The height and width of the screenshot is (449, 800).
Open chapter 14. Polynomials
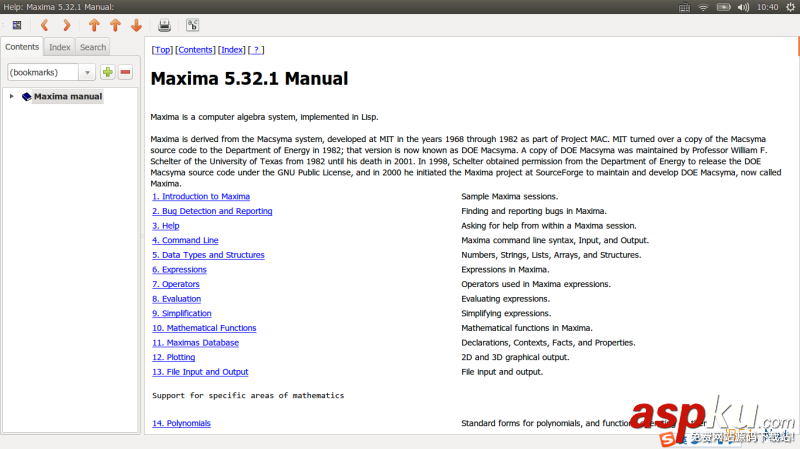181,423
